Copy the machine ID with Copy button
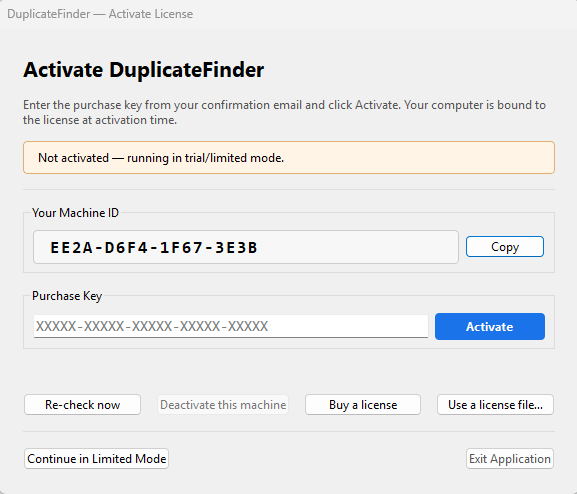 [505, 247]
